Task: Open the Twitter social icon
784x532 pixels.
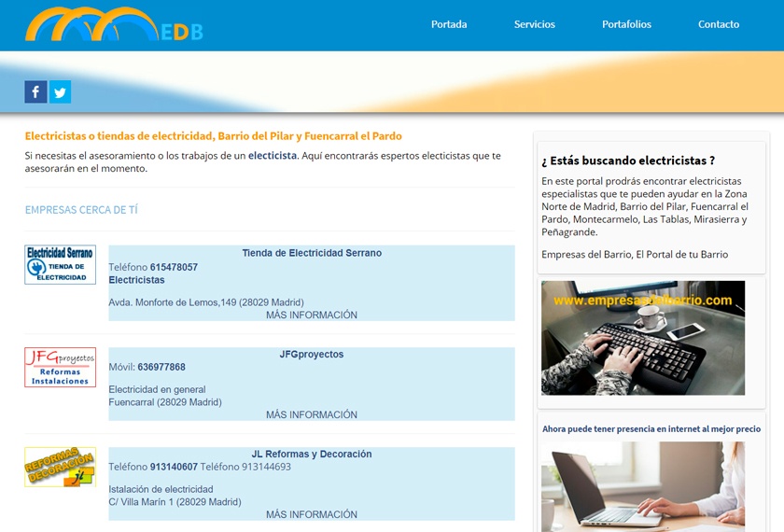Action: point(60,92)
